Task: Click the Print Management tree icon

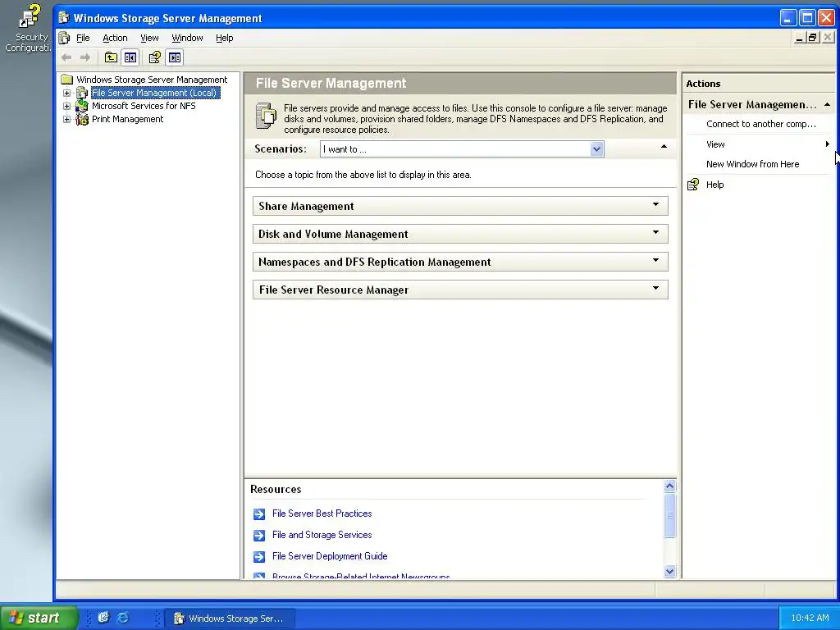Action: coord(82,119)
